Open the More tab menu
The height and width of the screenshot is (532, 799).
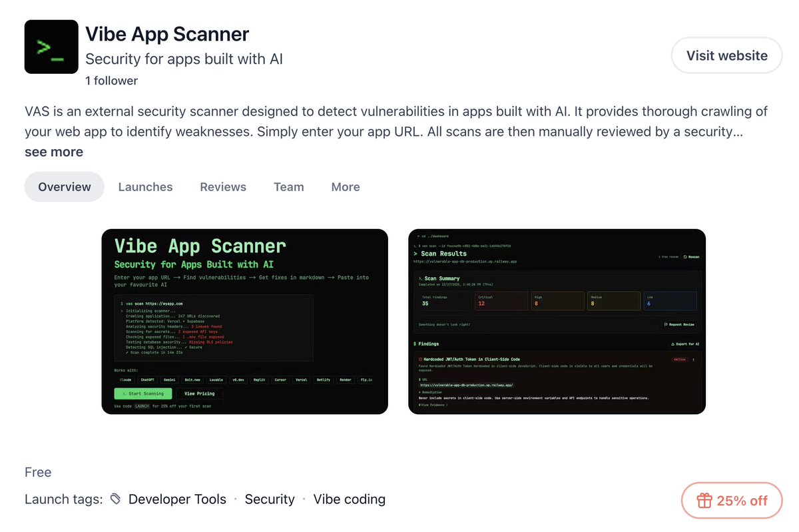point(346,187)
